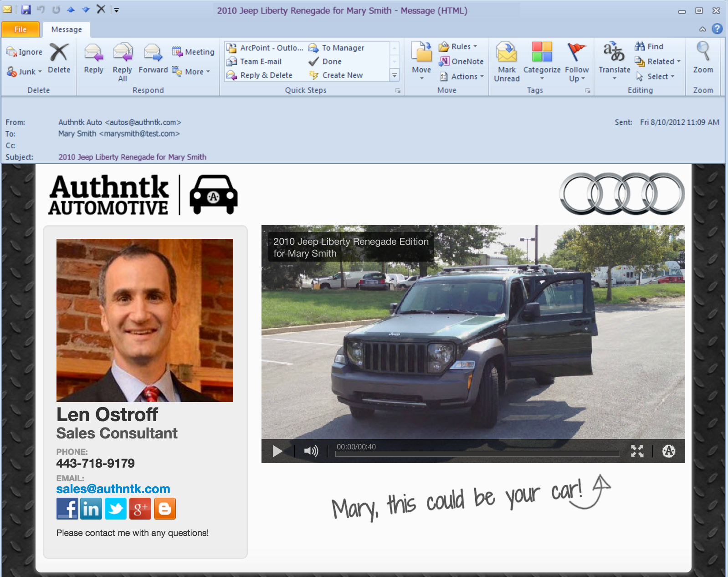Open Tags dialog launcher
Image resolution: width=728 pixels, height=577 pixels.
(588, 91)
